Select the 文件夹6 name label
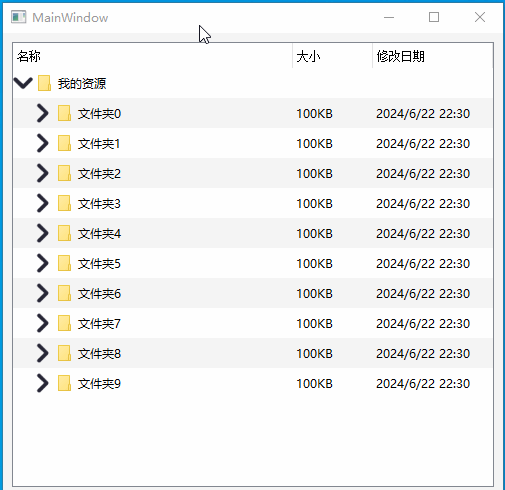 tap(99, 294)
